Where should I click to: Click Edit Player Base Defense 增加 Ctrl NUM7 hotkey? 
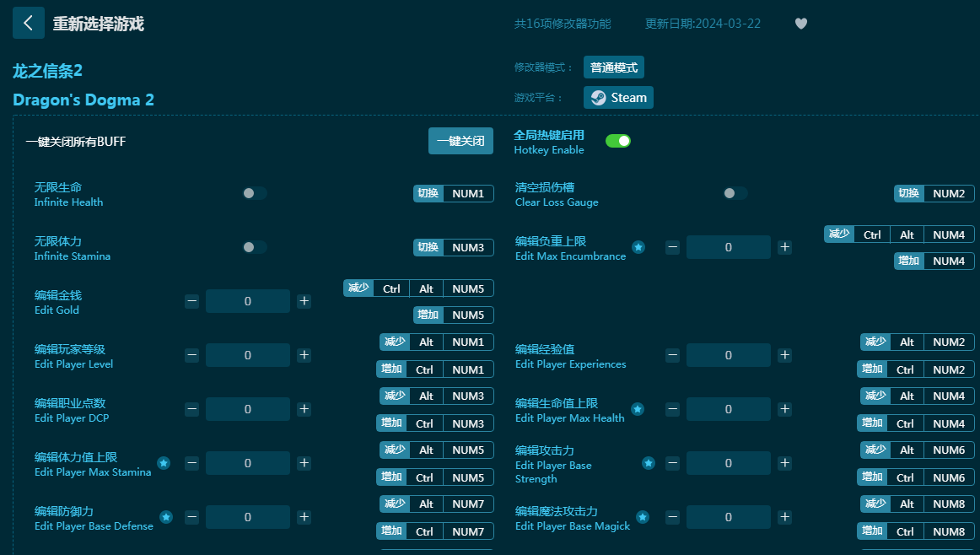click(x=435, y=531)
